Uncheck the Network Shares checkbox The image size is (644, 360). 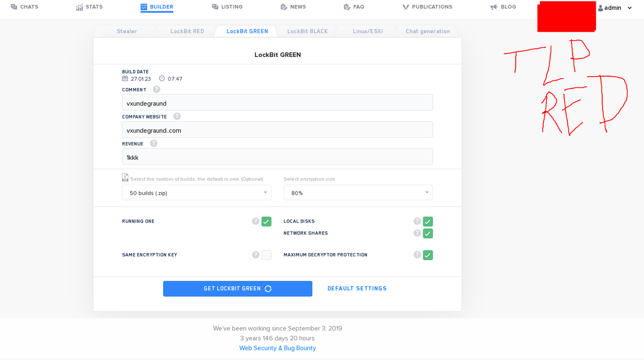428,233
